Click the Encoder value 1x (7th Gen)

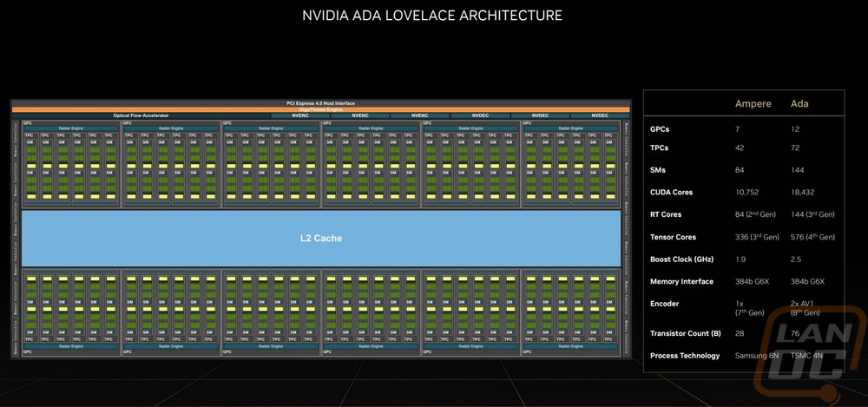750,308
